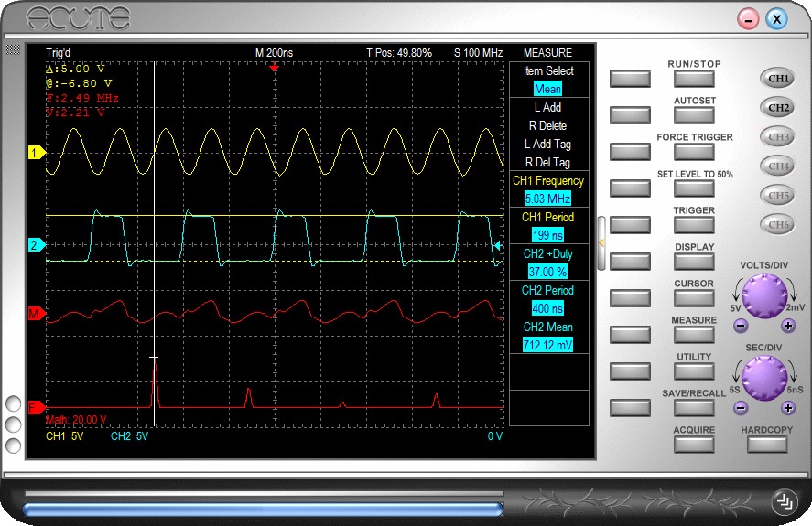
Task: Click the S 100 MHz sample rate readout
Action: click(x=479, y=53)
